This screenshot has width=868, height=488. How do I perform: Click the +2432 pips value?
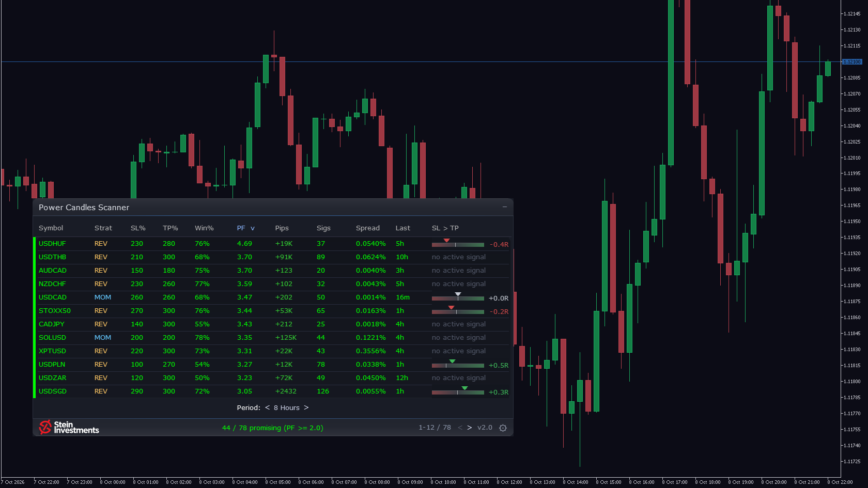286,391
